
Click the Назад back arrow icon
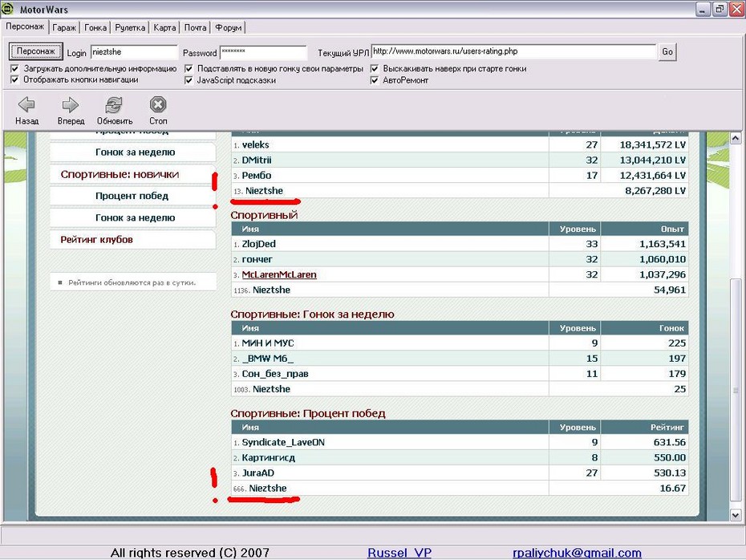tap(26, 104)
